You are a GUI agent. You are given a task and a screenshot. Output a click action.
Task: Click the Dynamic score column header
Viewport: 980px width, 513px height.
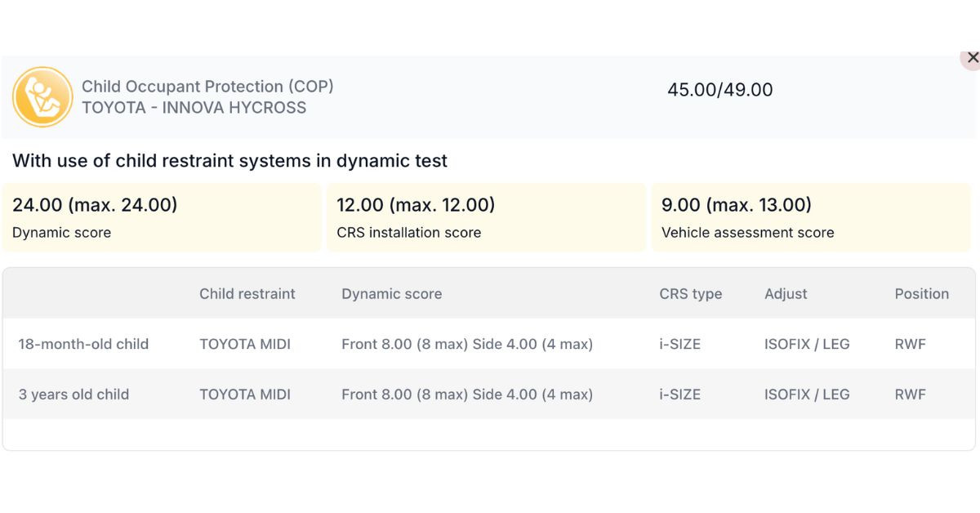tap(391, 293)
